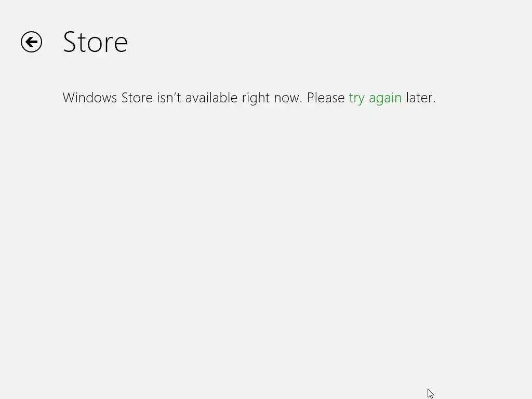Retry loading via 'try again' hyperlink
The height and width of the screenshot is (399, 532).
click(375, 98)
